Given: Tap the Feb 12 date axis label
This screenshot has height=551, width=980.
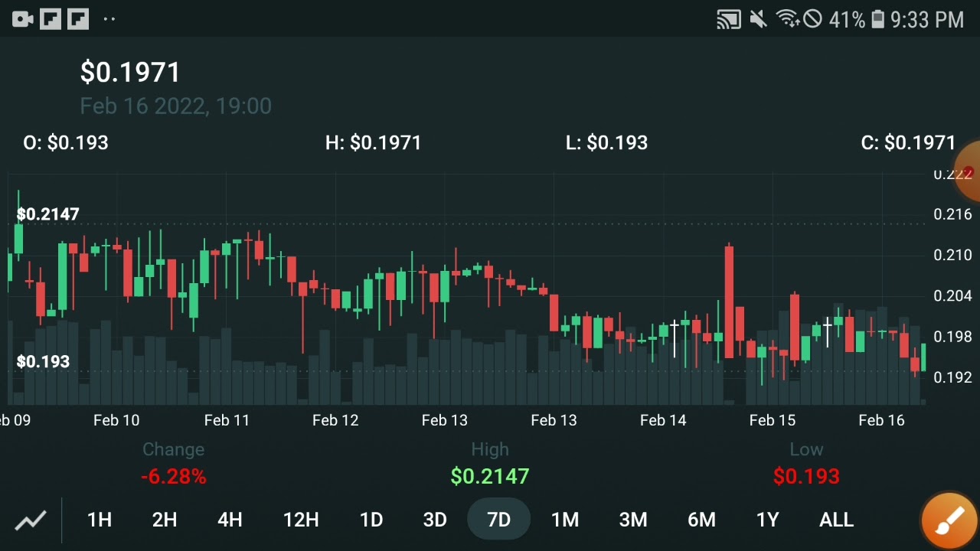Looking at the screenshot, I should pos(335,420).
